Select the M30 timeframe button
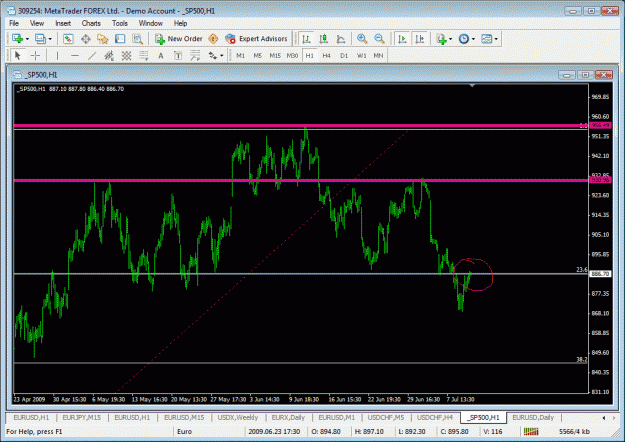The width and height of the screenshot is (625, 442). coord(292,55)
